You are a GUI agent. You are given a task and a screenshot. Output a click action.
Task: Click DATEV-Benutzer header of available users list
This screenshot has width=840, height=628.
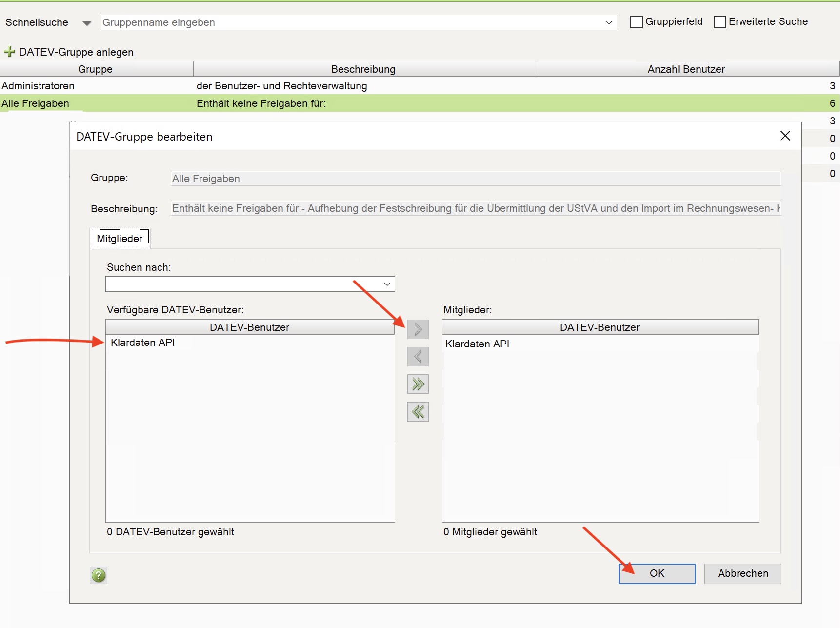250,327
